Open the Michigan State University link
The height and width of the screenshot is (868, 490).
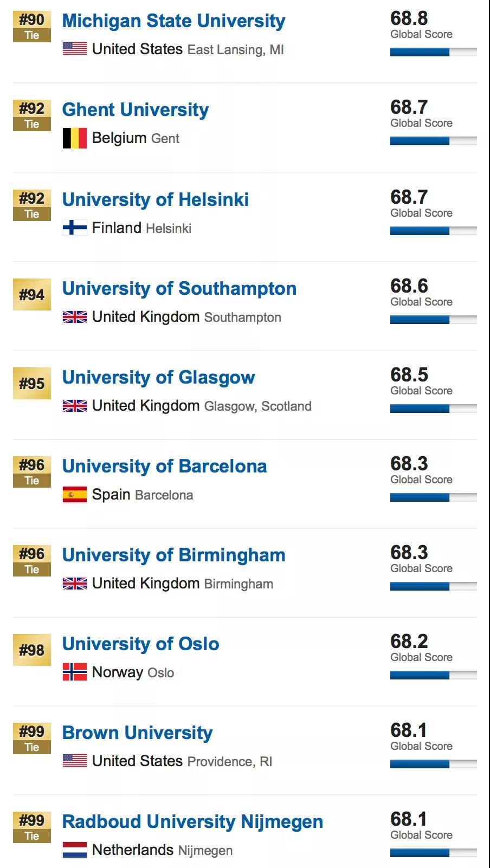(x=173, y=21)
